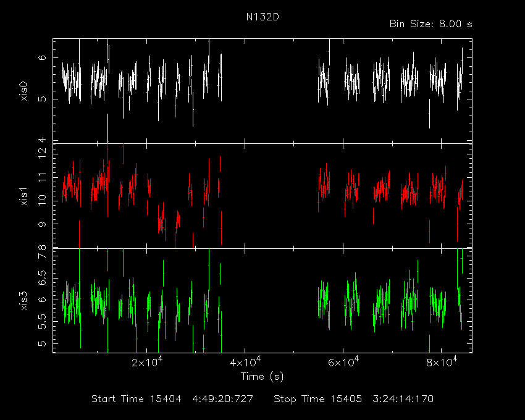
Task: Click the xis1 y-axis label
Action: [x=23, y=196]
